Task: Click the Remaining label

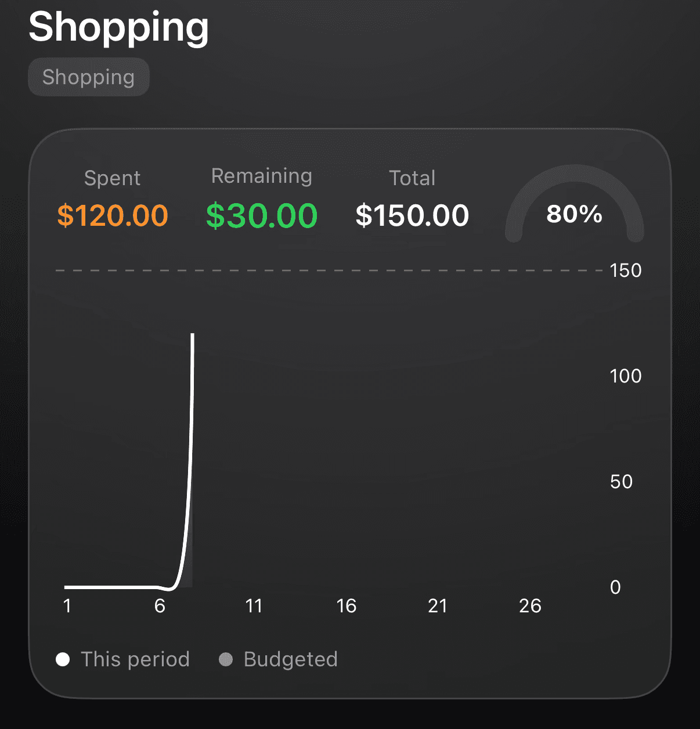Action: (x=262, y=176)
